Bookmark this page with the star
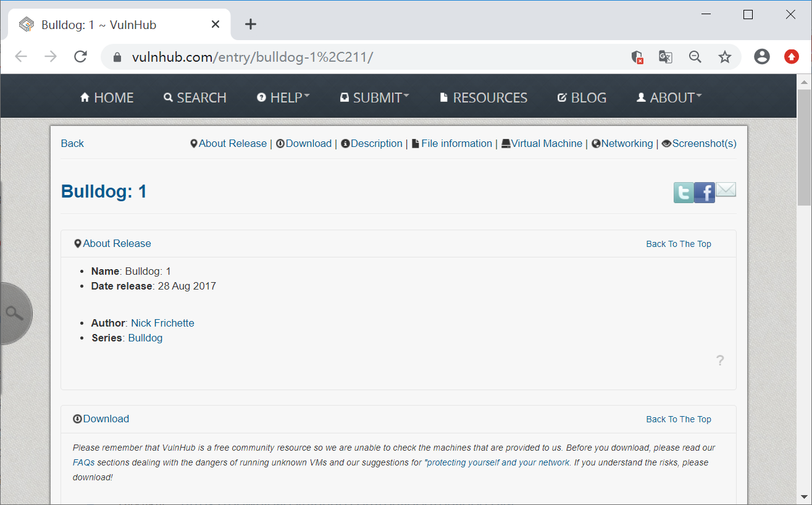 [725, 57]
